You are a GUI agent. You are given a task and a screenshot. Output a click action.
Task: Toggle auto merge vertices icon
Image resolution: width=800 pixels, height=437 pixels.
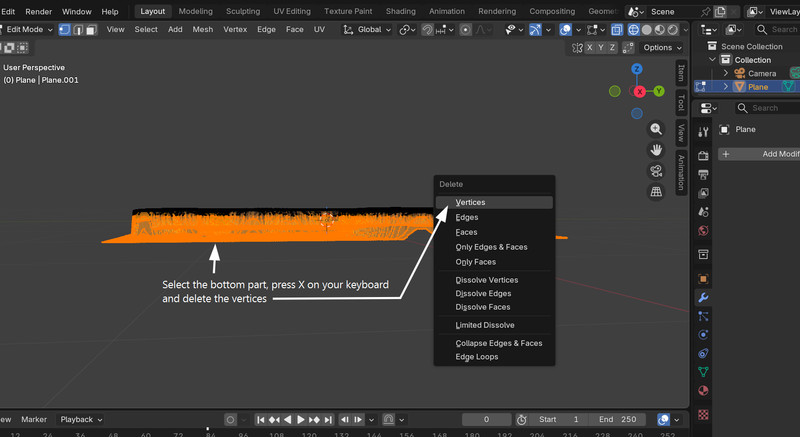coord(628,47)
